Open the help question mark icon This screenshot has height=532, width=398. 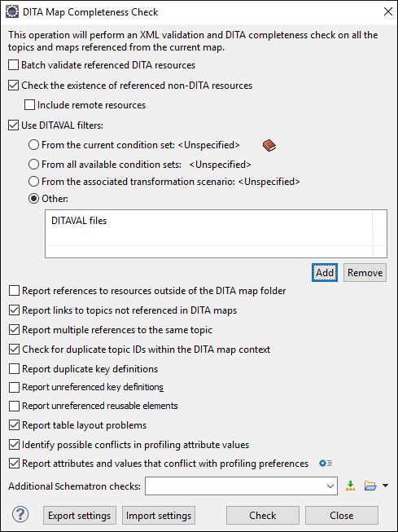point(20,515)
